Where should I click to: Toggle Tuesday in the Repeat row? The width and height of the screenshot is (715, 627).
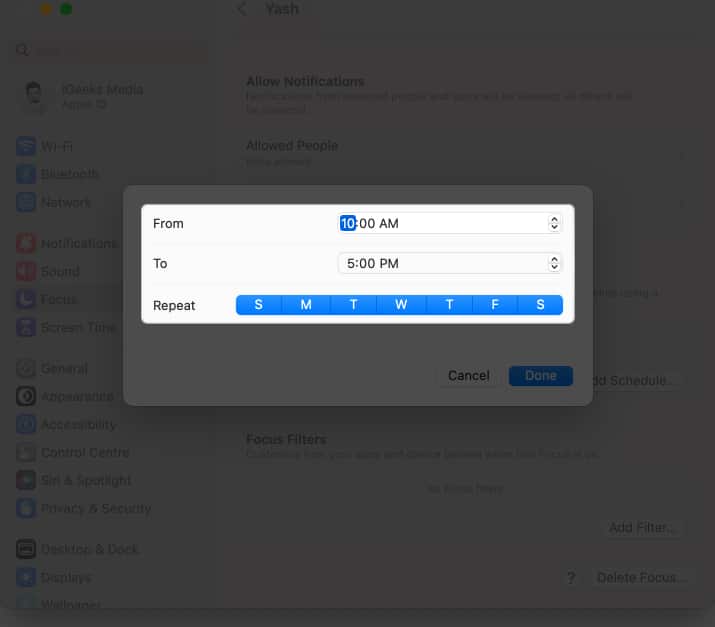[353, 305]
